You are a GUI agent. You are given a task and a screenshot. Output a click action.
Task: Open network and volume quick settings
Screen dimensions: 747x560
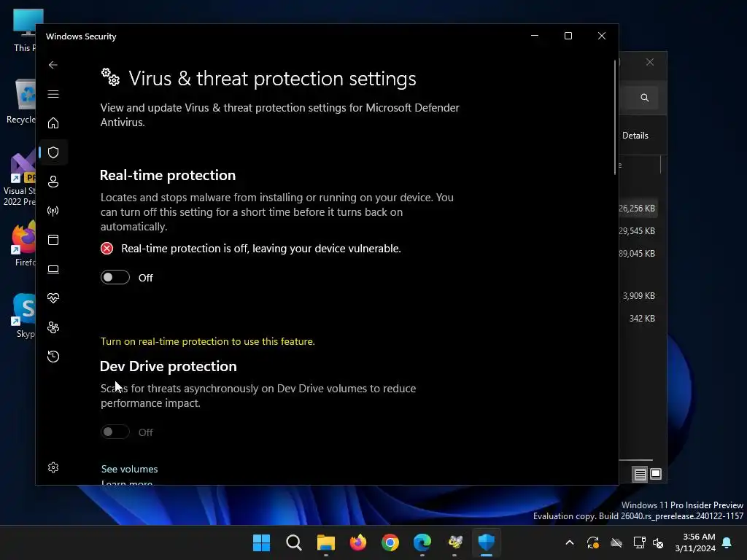(649, 542)
